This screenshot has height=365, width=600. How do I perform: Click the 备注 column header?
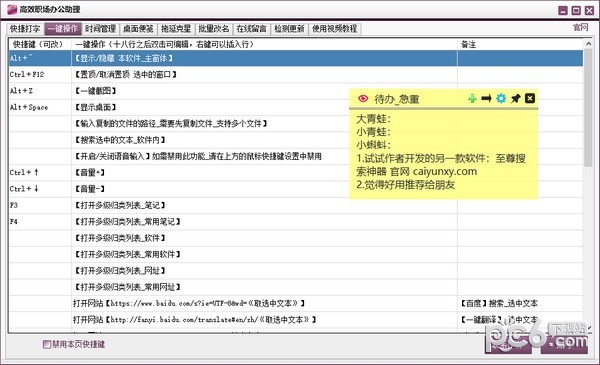[520, 44]
